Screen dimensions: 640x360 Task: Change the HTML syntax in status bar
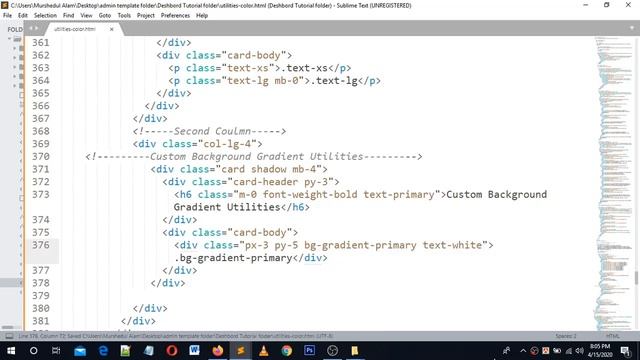(x=613, y=336)
